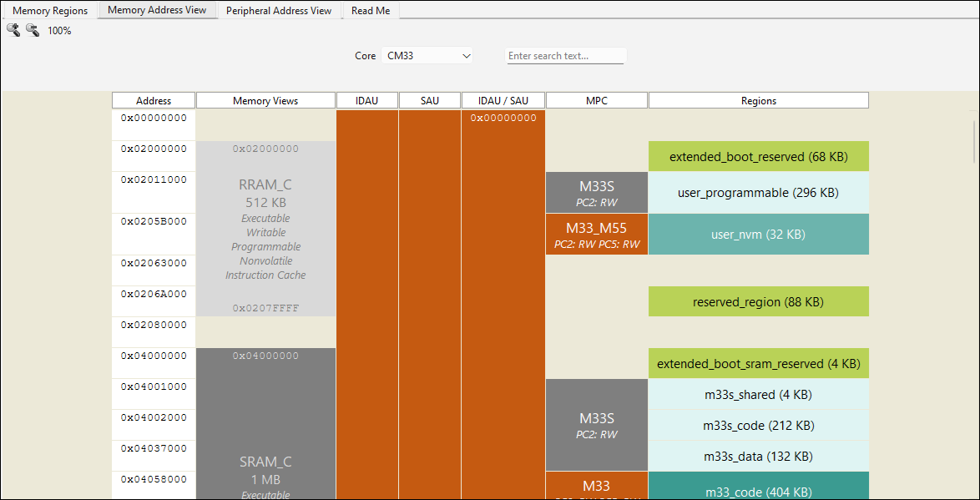This screenshot has height=500, width=980.
Task: Select the extended_boot_reserved (68 KB) region
Action: coord(758,156)
